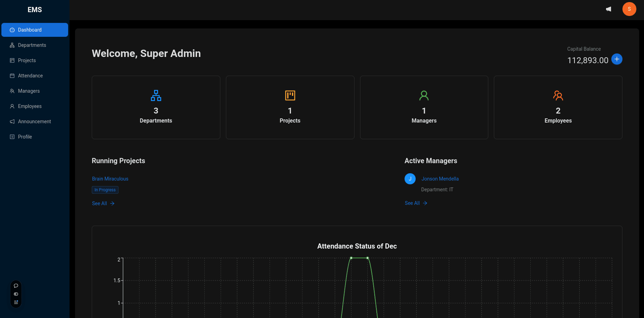This screenshot has width=644, height=318.
Task: Click the green Managers person icon card
Action: [424, 107]
